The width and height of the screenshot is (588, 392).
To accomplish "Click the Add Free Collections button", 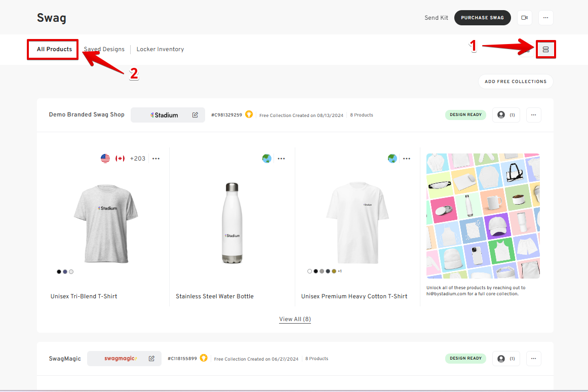I will 516,82.
